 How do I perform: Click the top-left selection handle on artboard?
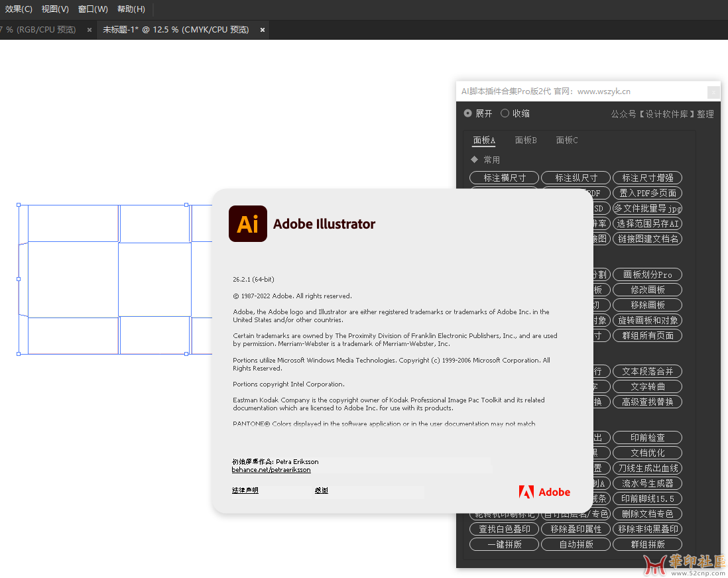(19, 205)
